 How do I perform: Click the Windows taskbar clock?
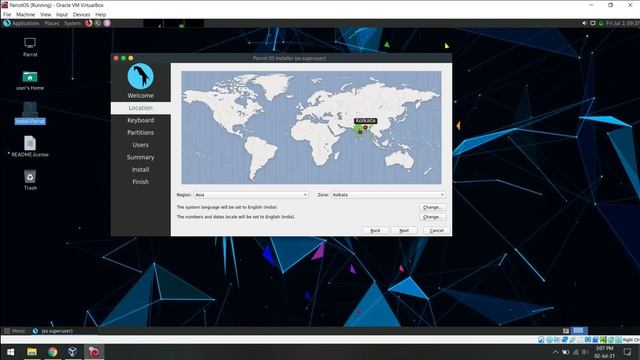(604, 352)
